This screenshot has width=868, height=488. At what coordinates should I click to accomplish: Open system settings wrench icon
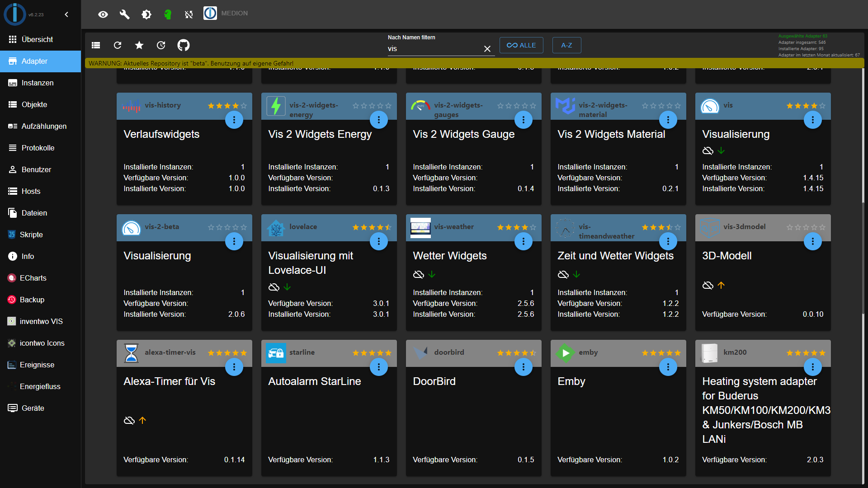125,14
